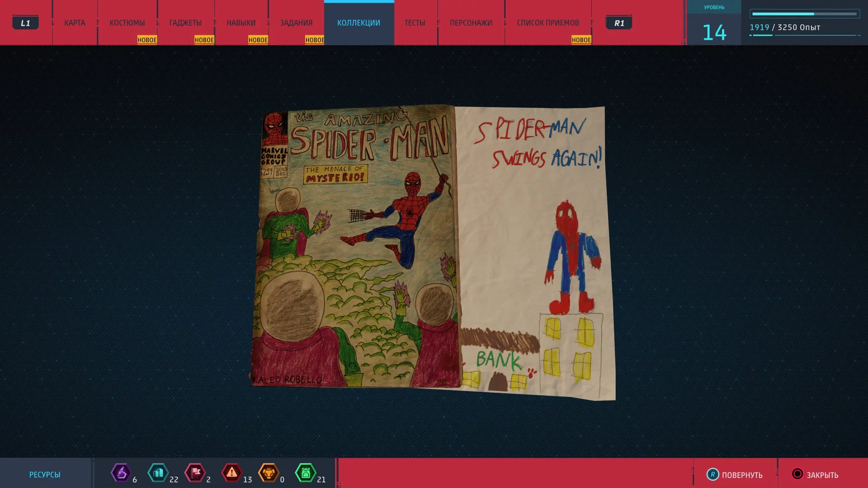The height and width of the screenshot is (488, 868).
Task: Click the pink base token flag icon
Action: tap(195, 473)
